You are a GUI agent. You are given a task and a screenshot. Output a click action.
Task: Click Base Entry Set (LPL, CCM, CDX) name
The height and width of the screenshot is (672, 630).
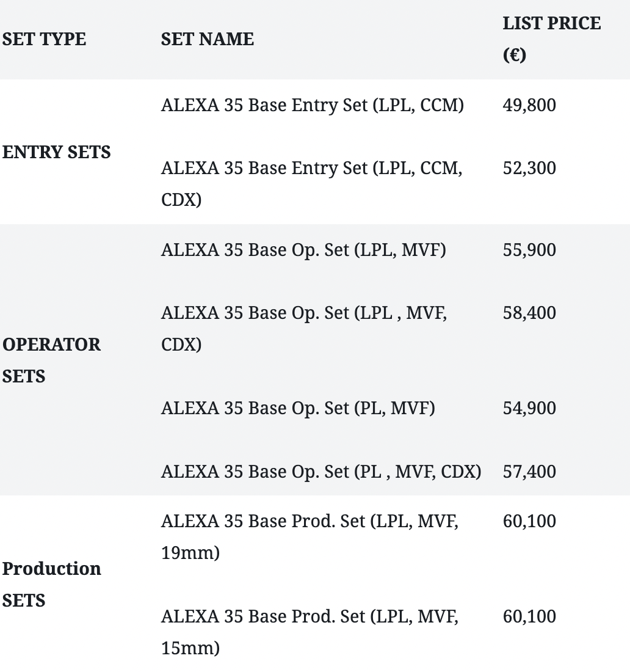coord(311,183)
